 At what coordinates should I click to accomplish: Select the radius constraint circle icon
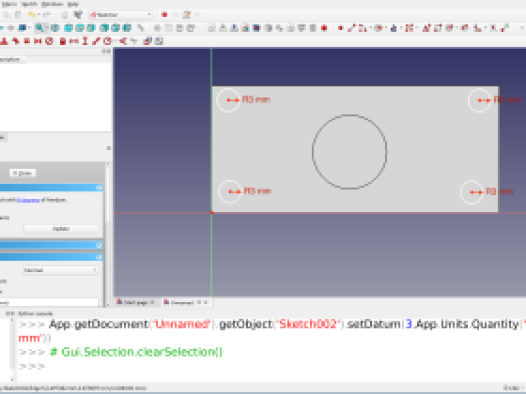pos(107,41)
